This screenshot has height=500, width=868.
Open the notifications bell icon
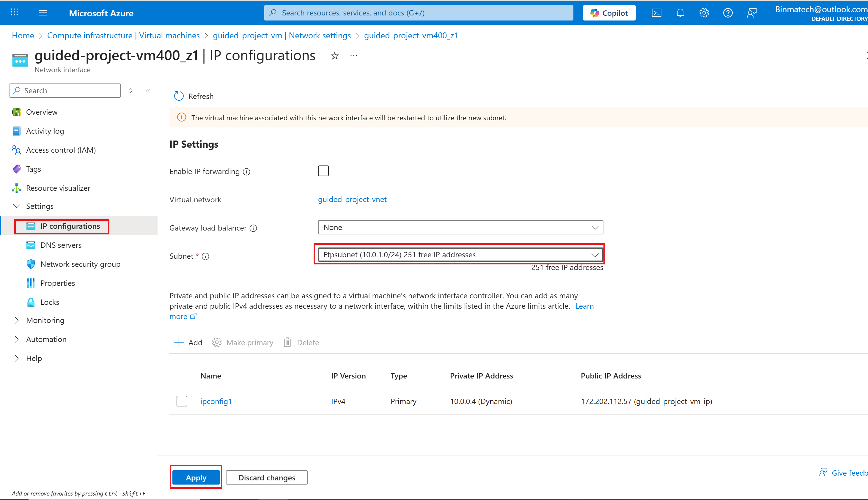(x=680, y=13)
